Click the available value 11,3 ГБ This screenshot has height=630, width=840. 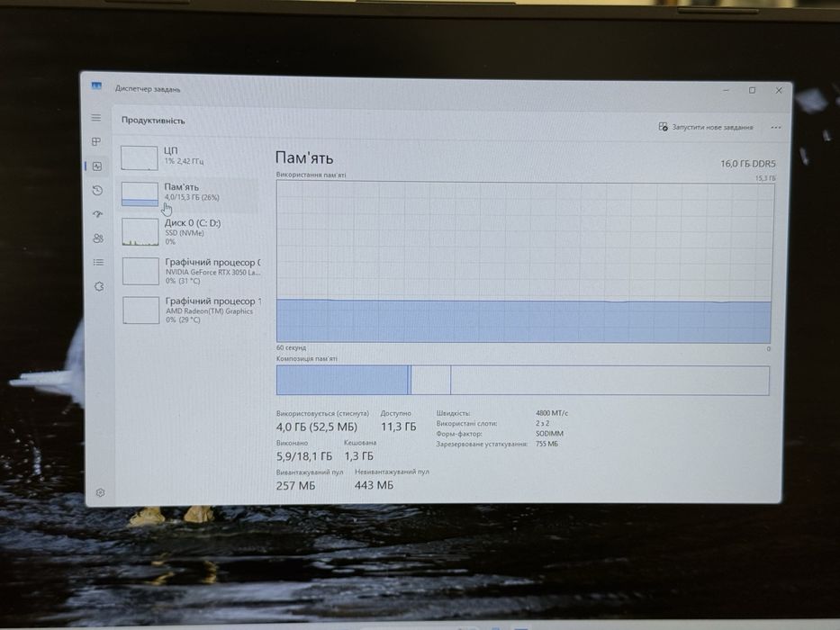398,427
